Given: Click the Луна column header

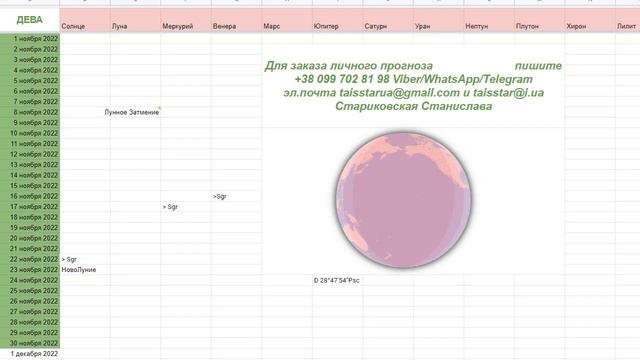Looking at the screenshot, I should point(136,20).
